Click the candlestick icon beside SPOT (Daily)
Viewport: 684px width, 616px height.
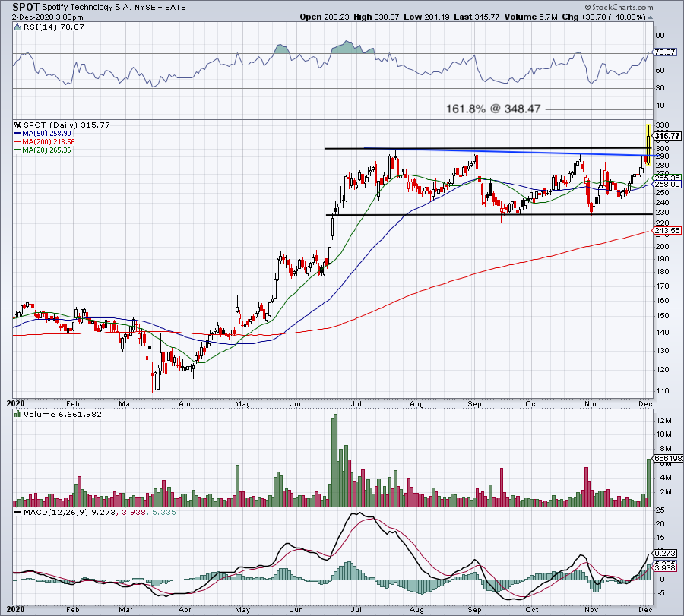pos(18,125)
